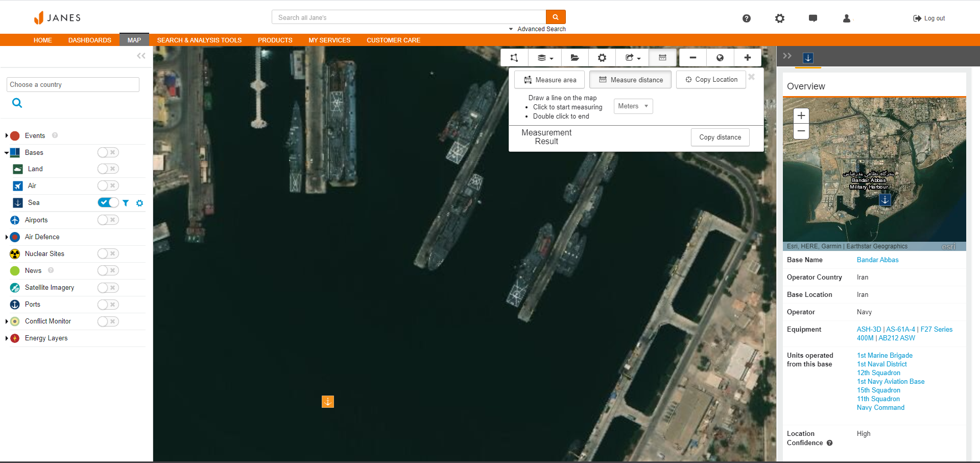The image size is (980, 463).
Task: Expand the Energy Layers group
Action: [x=7, y=338]
